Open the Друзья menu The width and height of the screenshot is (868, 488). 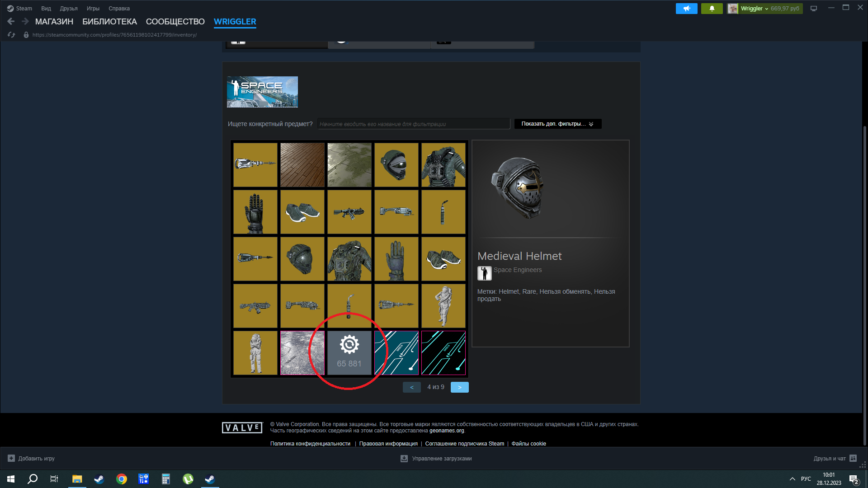coord(69,9)
